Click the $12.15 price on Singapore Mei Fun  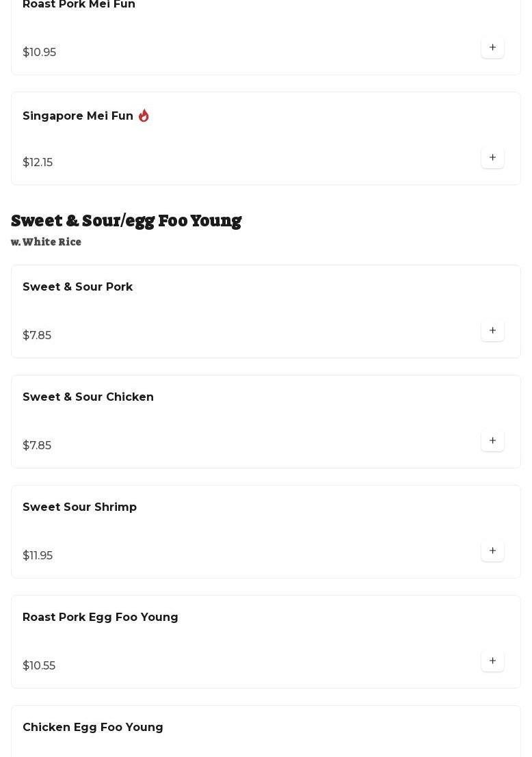point(38,162)
